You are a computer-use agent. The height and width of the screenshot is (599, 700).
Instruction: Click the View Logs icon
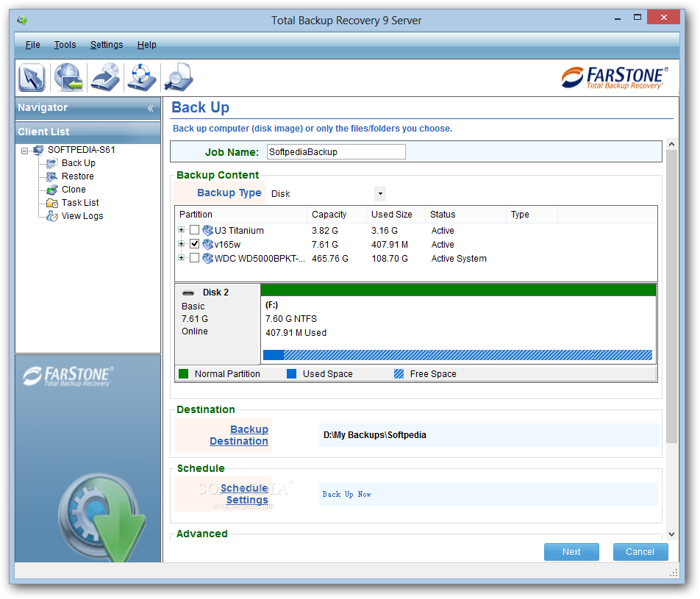[52, 216]
